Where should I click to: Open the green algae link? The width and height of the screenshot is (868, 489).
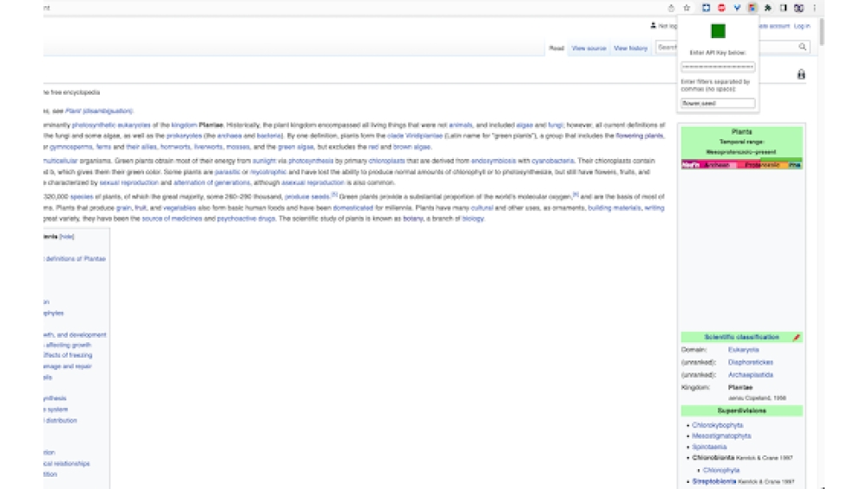296,147
